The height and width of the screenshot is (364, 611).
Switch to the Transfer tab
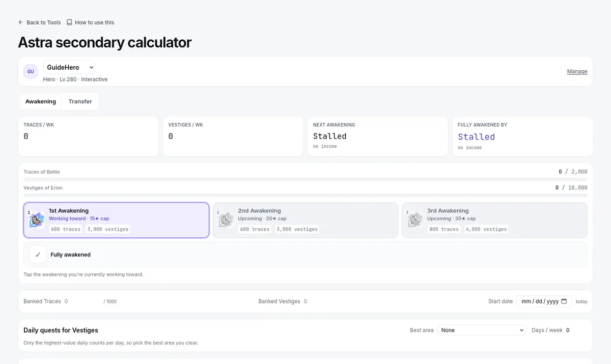coord(80,101)
